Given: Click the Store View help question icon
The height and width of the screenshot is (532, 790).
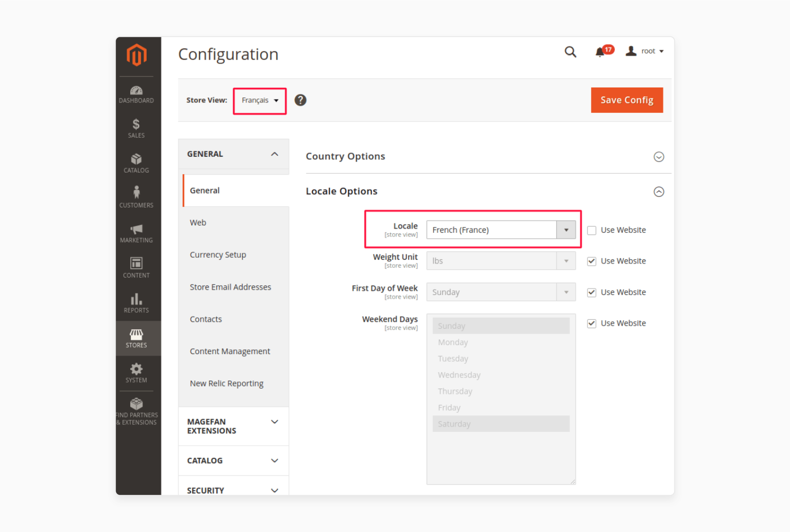Looking at the screenshot, I should [x=300, y=100].
